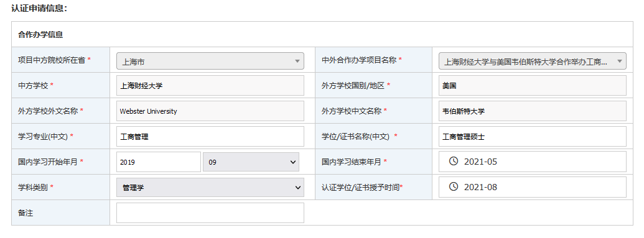
Task: Click the end date field showing 2021-05
Action: coord(532,162)
